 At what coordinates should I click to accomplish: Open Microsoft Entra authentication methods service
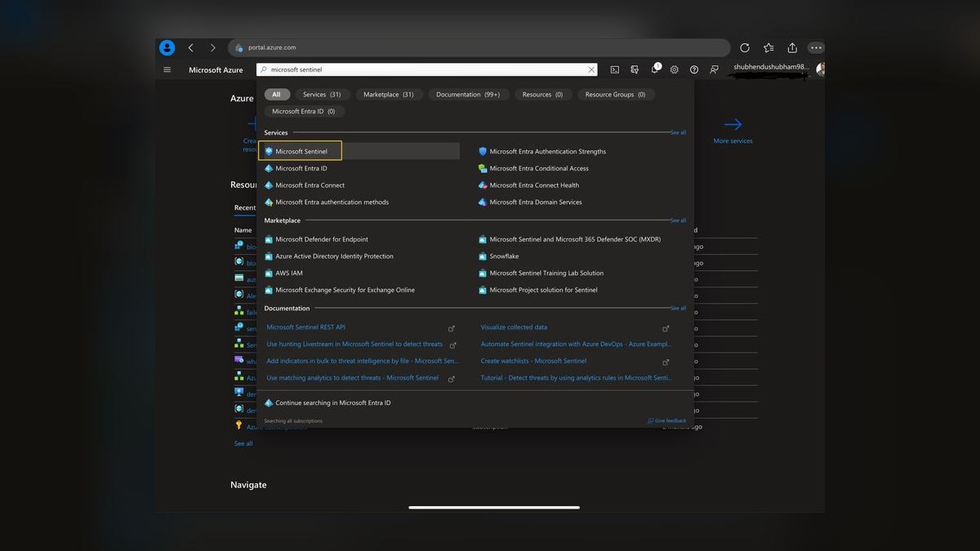[x=332, y=202]
